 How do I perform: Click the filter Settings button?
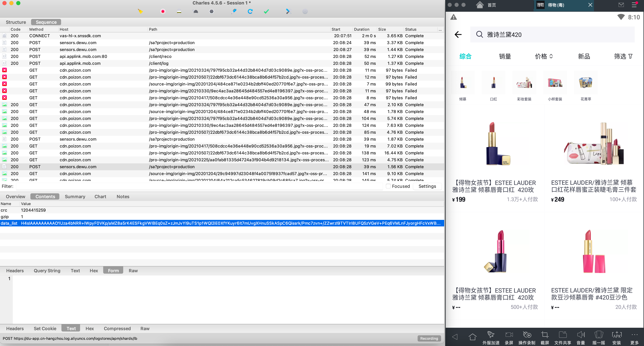pyautogui.click(x=427, y=186)
